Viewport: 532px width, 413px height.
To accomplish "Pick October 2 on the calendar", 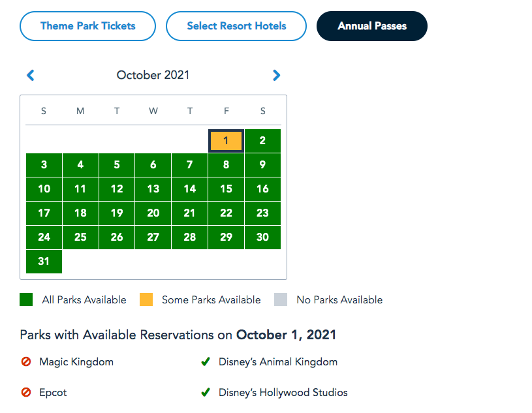I will 262,141.
